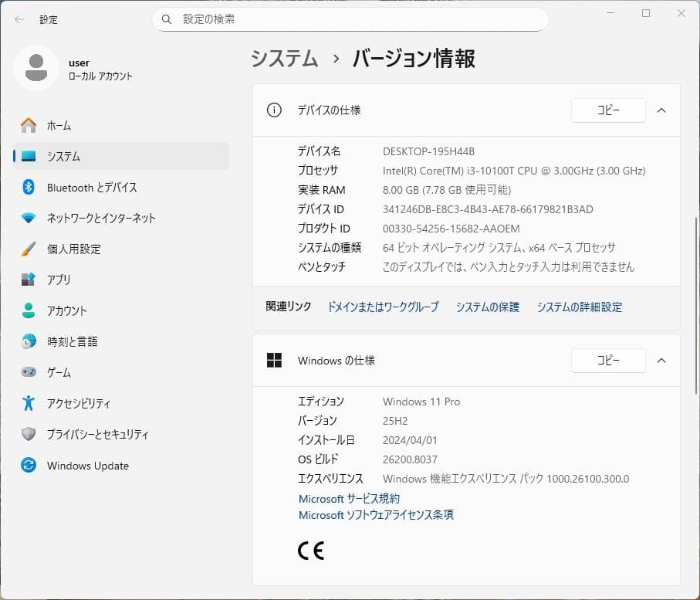This screenshot has width=700, height=600.
Task: Click the システム monitor icon
Action: pyautogui.click(x=29, y=156)
